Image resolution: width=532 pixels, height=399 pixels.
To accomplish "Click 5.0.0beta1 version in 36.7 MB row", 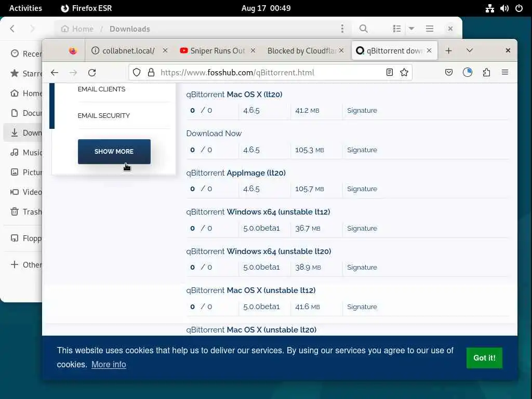I will click(x=261, y=229).
